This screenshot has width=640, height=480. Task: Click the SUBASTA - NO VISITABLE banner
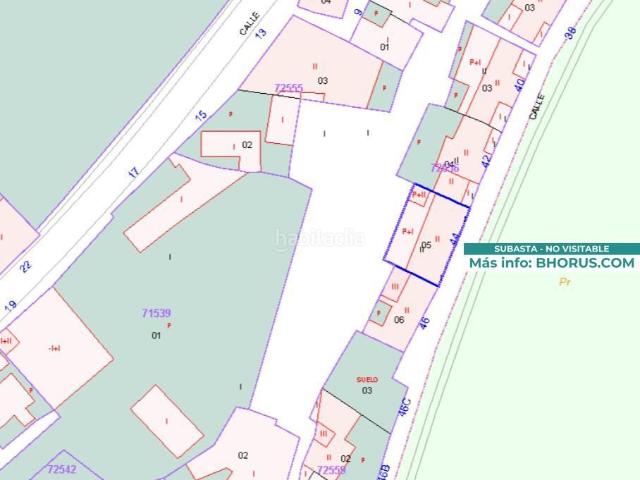(552, 249)
